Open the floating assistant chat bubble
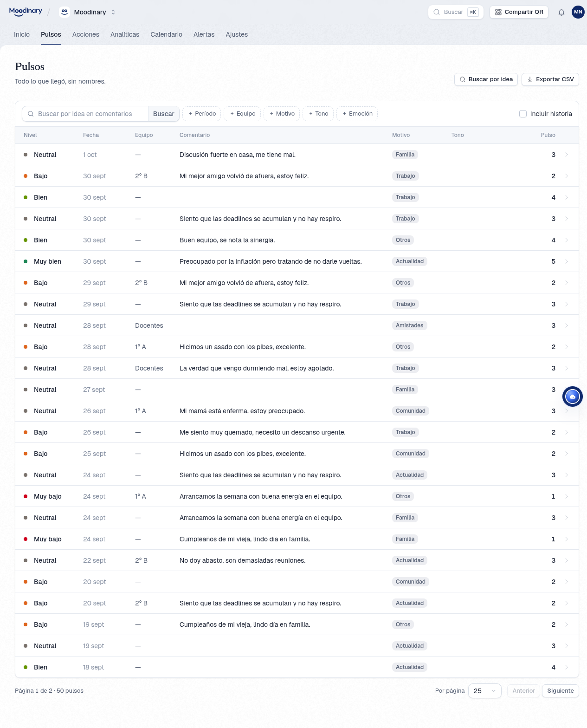This screenshot has width=587, height=728. [572, 396]
